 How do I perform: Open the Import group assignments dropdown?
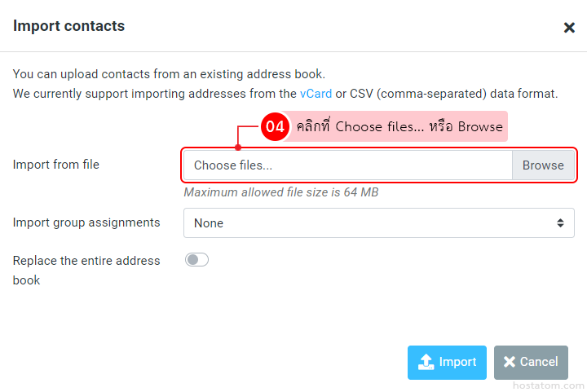coord(378,222)
